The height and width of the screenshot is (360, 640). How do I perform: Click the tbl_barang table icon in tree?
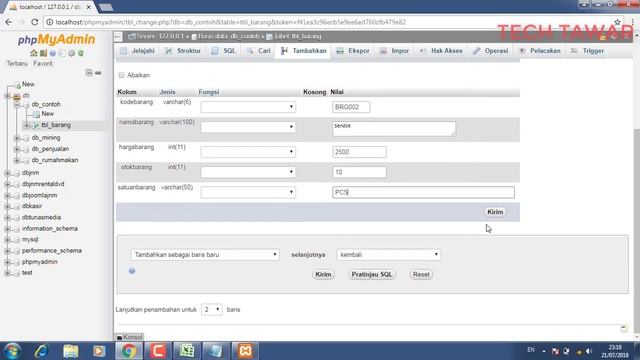point(36,125)
